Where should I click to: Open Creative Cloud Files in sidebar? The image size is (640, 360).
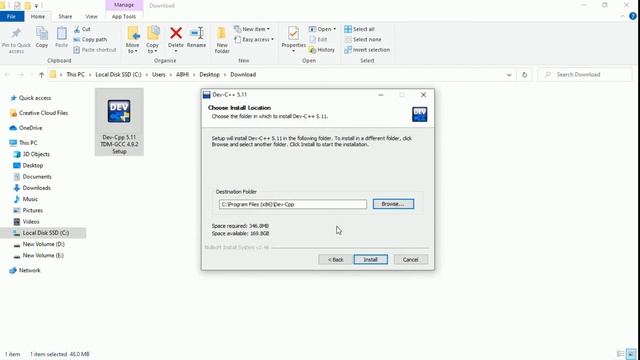[43, 113]
